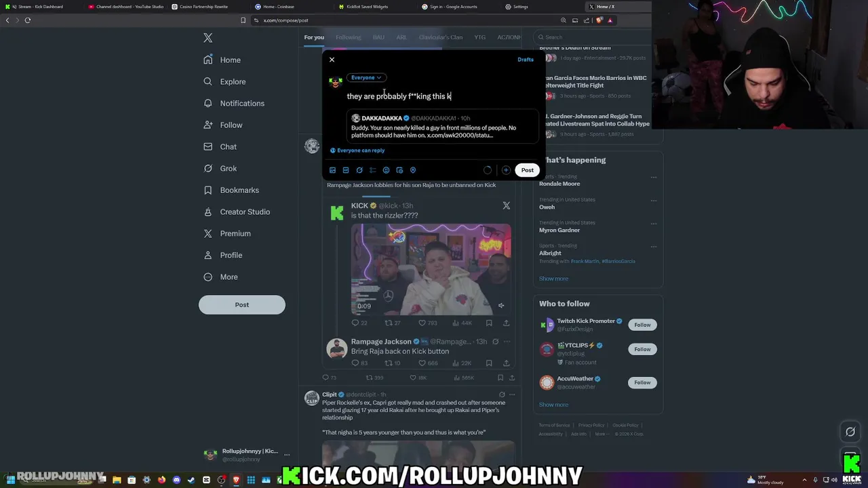Screen dimensions: 868x488
Task: Open more options on Clipit post
Action: click(x=512, y=394)
